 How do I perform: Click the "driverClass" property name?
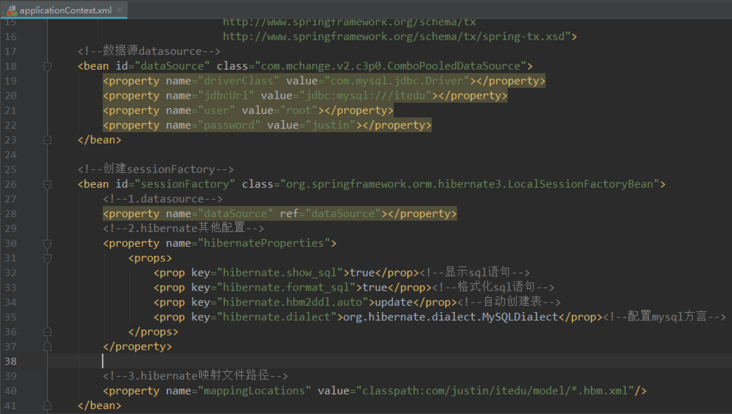239,81
